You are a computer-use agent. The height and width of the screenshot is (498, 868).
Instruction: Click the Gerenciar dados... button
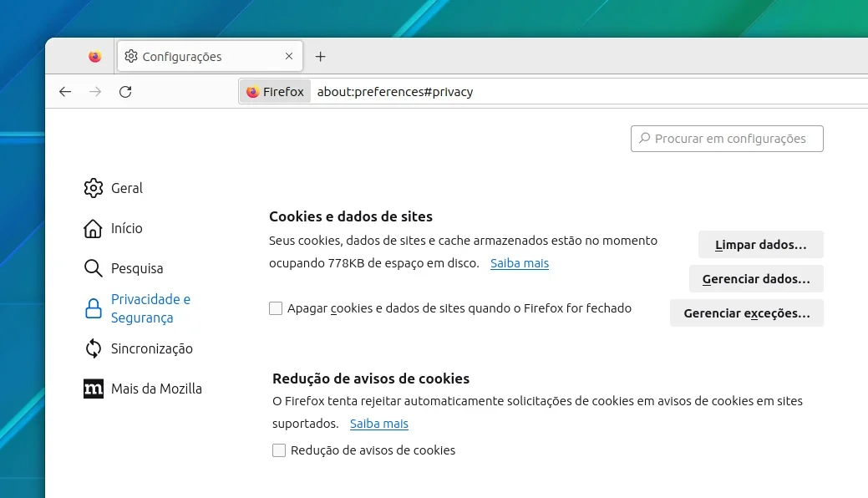click(756, 278)
